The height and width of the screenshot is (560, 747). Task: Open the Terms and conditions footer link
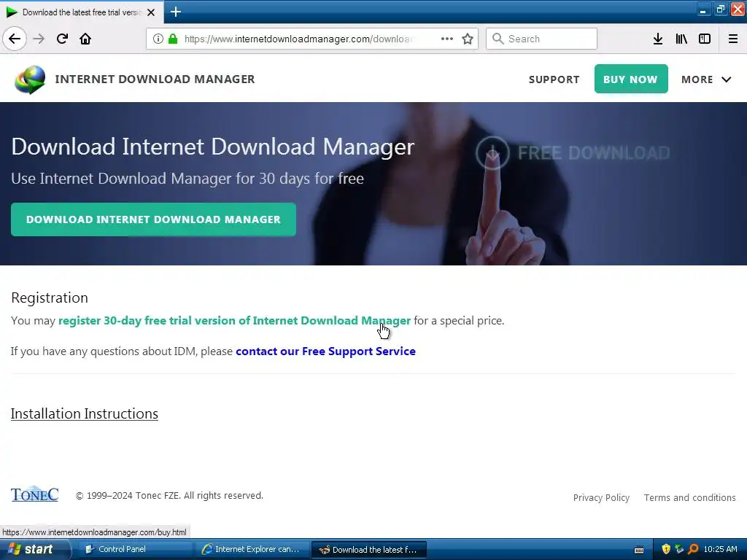690,497
